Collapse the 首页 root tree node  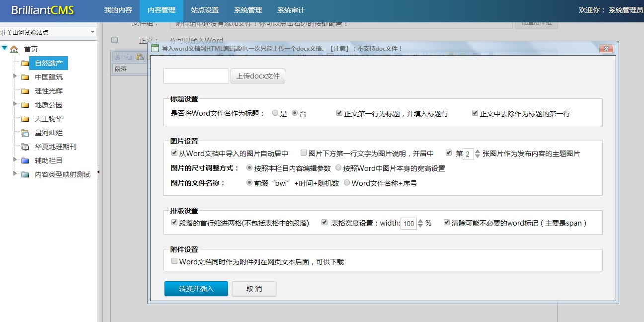coord(4,49)
